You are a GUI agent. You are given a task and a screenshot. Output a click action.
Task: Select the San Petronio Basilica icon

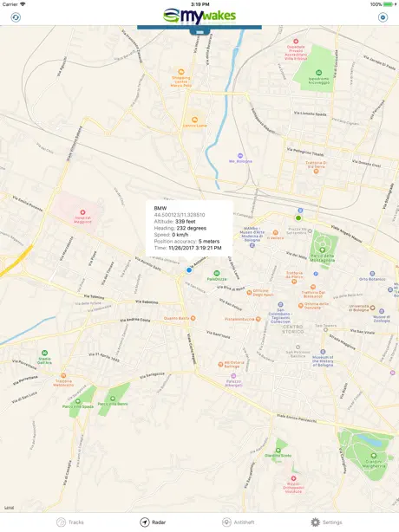[298, 347]
